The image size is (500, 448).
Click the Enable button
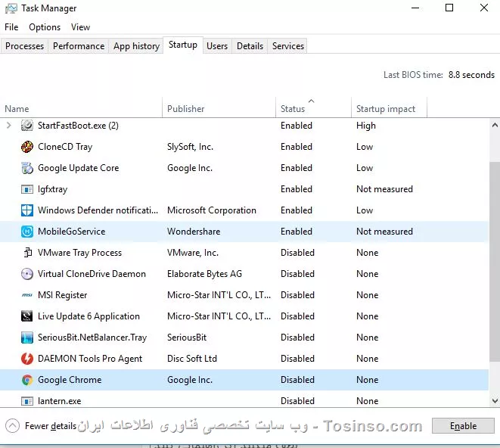coord(463,425)
